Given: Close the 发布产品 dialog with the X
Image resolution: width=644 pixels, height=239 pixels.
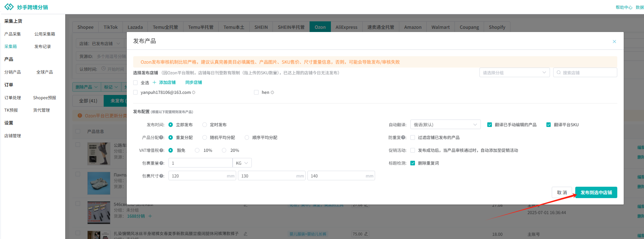Looking at the screenshot, I should tap(614, 42).
